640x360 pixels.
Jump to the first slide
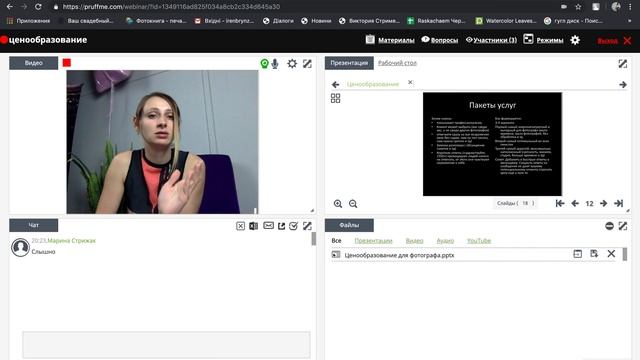[560, 203]
